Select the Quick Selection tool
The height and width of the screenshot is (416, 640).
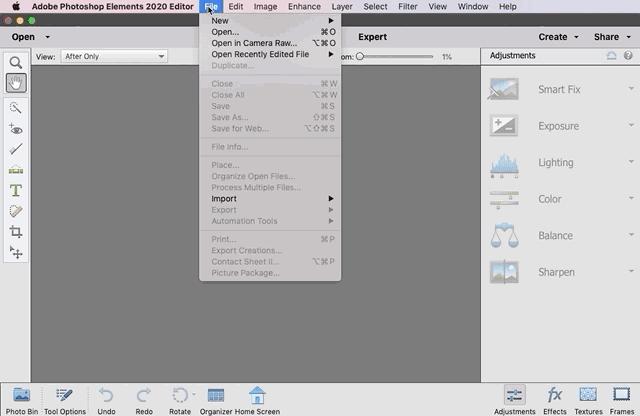(x=16, y=108)
